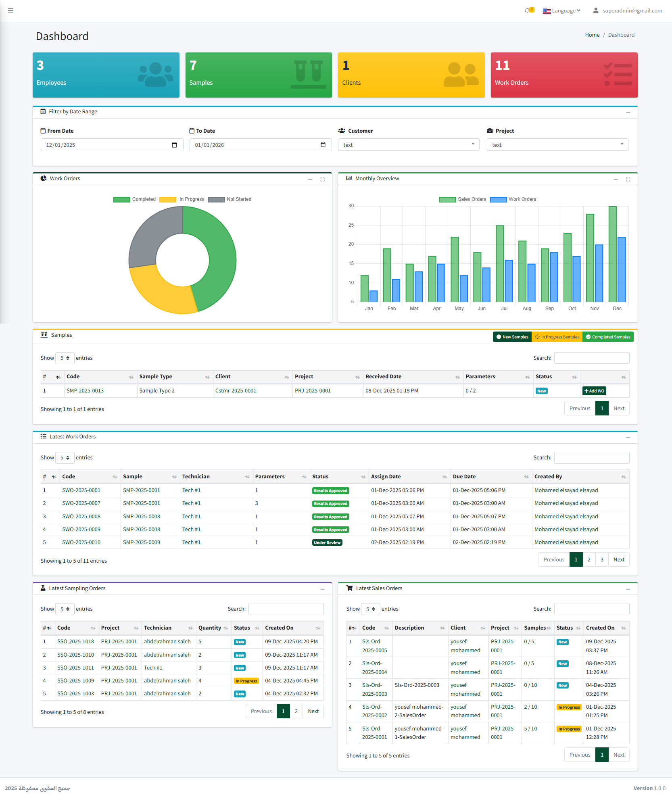Image resolution: width=672 pixels, height=799 pixels.
Task: Maximize the Work Orders chart panel
Action: [322, 179]
